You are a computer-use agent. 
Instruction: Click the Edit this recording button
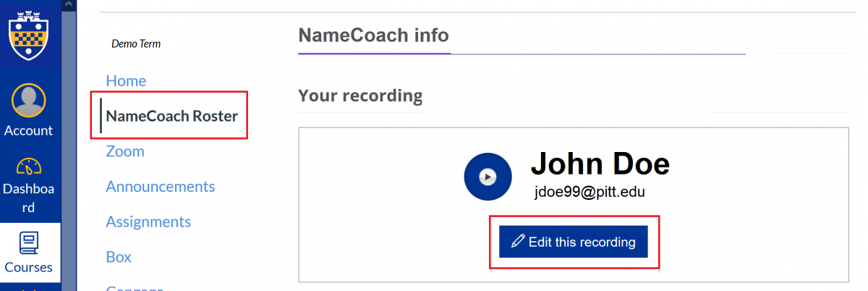tap(574, 242)
